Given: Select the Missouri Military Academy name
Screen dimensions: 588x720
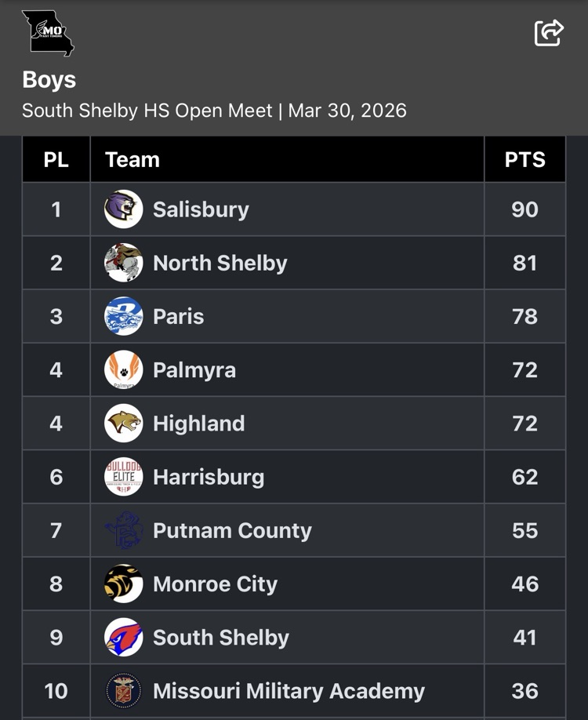Looking at the screenshot, I should (289, 691).
